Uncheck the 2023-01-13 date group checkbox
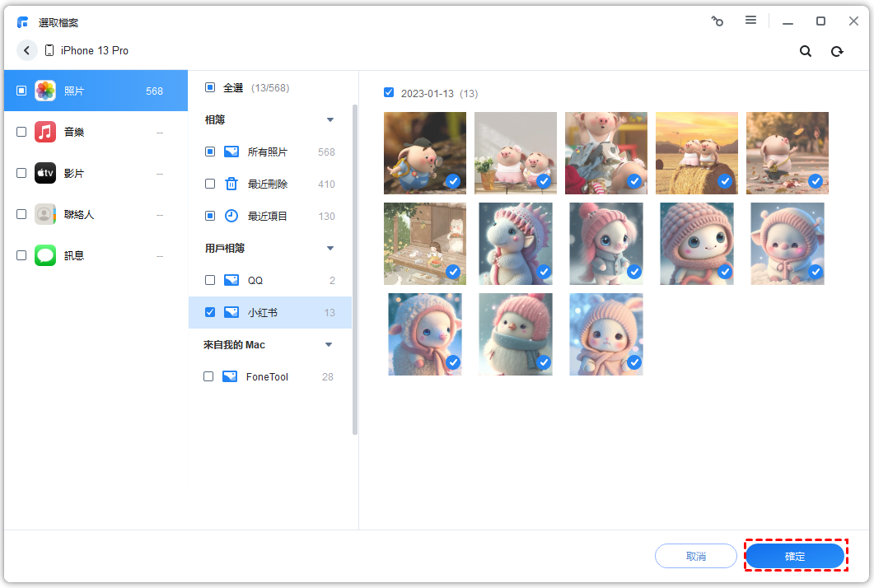This screenshot has width=874, height=588. (389, 92)
